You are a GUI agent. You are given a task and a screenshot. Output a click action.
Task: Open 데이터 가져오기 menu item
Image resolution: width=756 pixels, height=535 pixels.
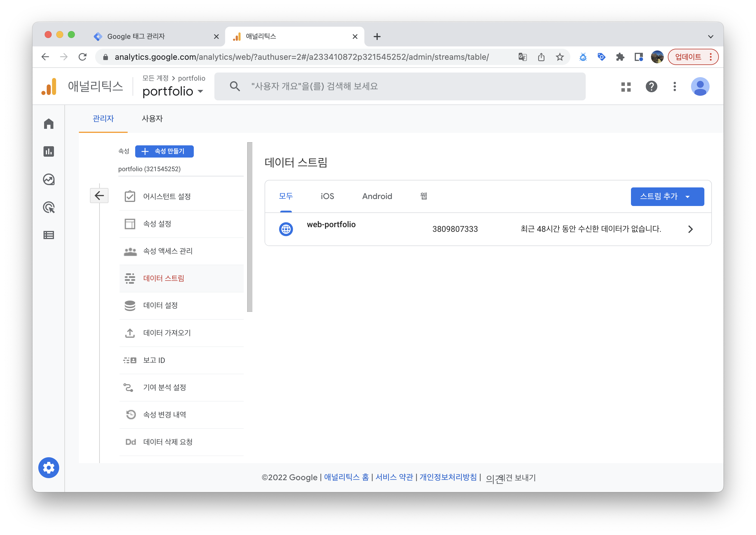point(182,333)
